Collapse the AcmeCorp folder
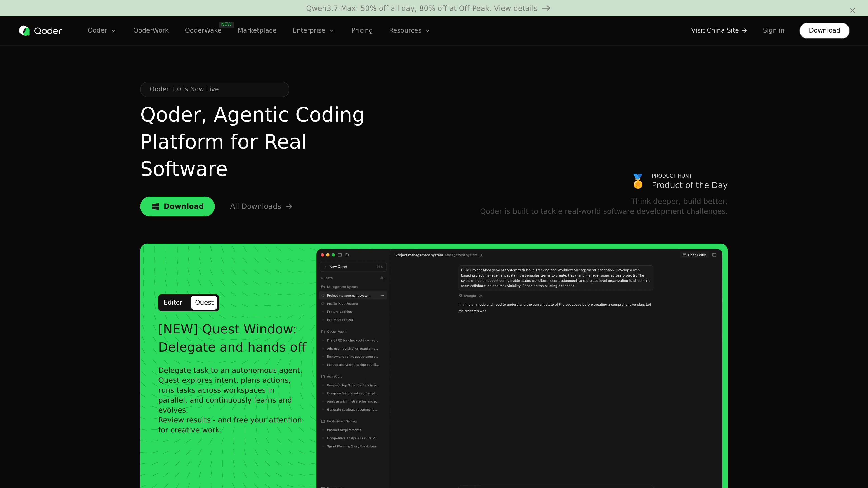 pos(332,376)
